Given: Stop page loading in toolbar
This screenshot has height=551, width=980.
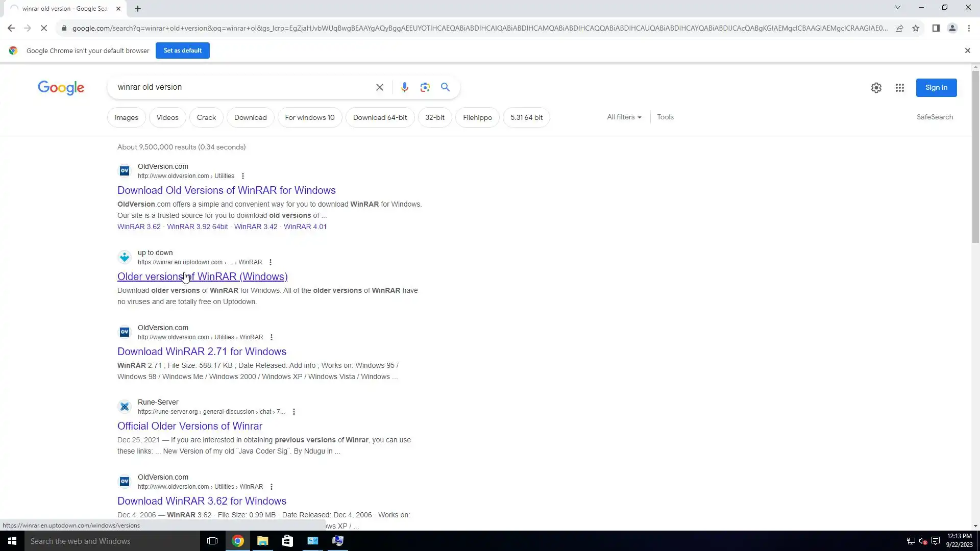Looking at the screenshot, I should (44, 28).
